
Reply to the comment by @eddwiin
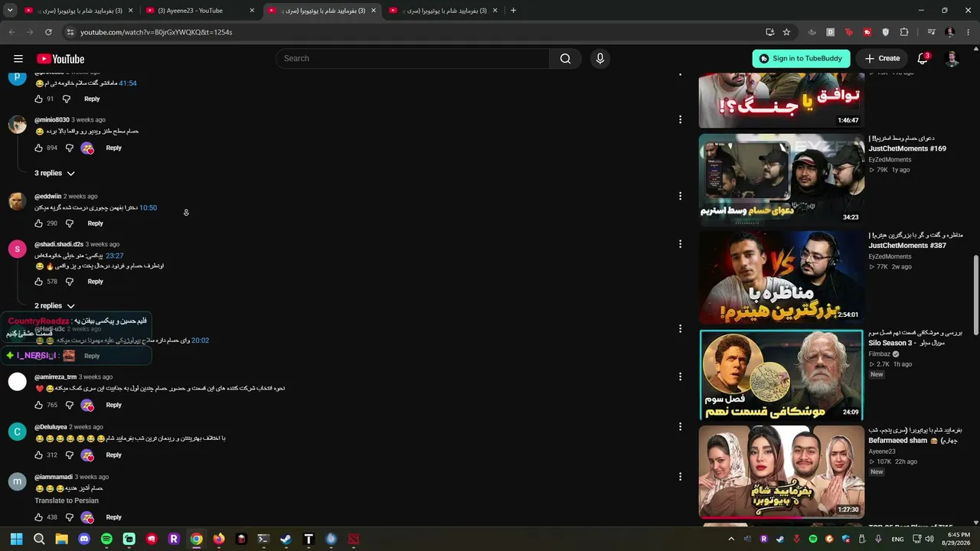tap(95, 223)
